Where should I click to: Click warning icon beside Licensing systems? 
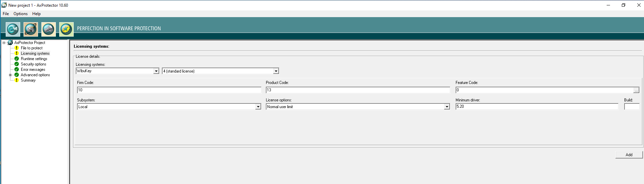pos(16,53)
